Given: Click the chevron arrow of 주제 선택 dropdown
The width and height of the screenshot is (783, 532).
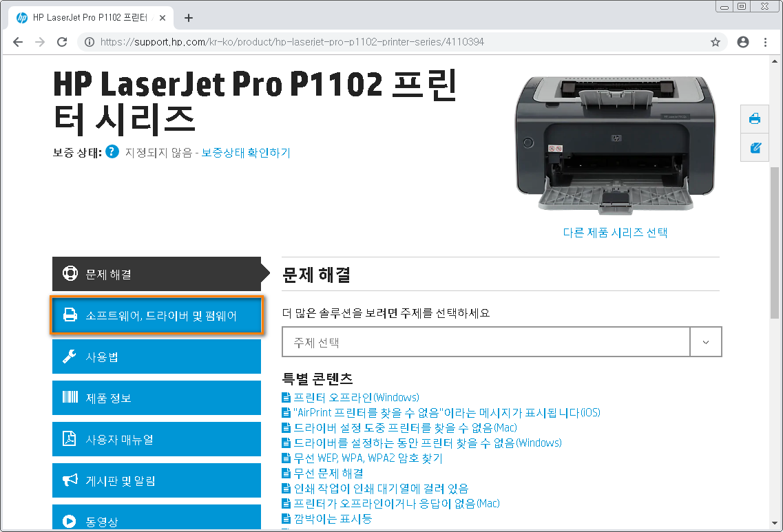Looking at the screenshot, I should [706, 342].
